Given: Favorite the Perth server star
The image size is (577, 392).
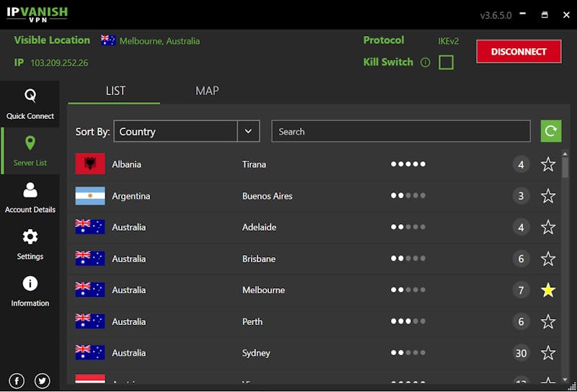Looking at the screenshot, I should coord(548,321).
